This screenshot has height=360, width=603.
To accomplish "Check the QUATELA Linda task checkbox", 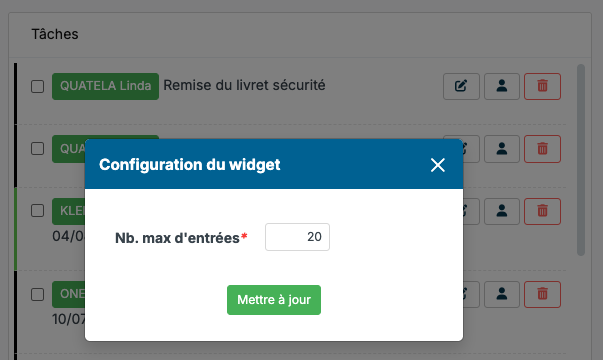I will pyautogui.click(x=37, y=87).
